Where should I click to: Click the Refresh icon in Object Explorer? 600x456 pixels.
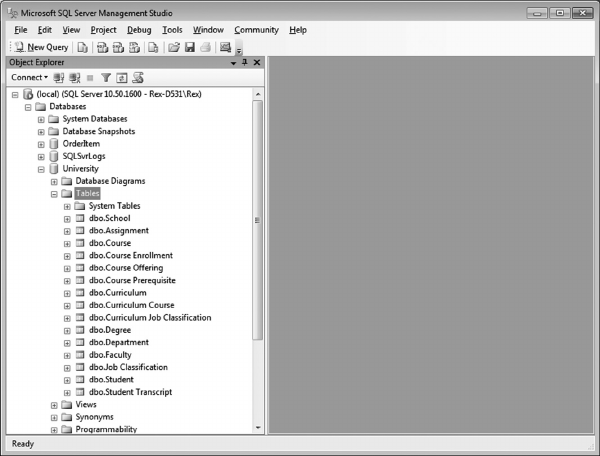tap(122, 78)
